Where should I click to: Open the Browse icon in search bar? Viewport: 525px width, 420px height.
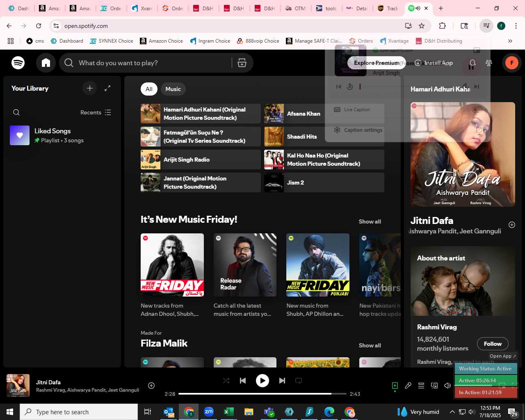[x=242, y=63]
